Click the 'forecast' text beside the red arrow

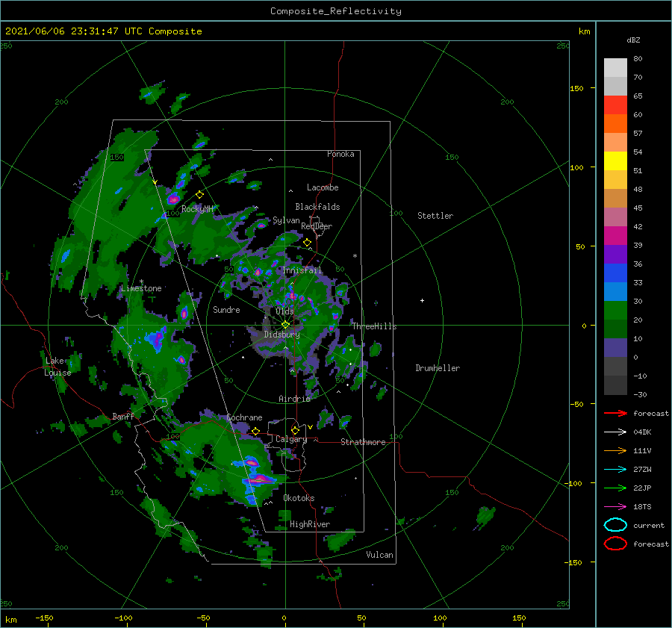pos(651,413)
